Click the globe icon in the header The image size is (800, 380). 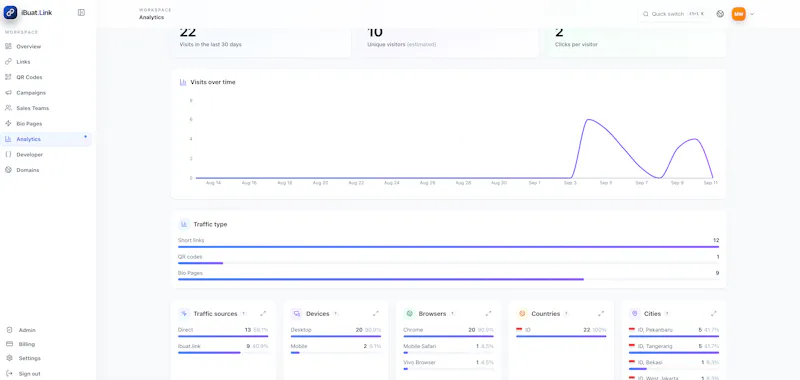point(720,14)
